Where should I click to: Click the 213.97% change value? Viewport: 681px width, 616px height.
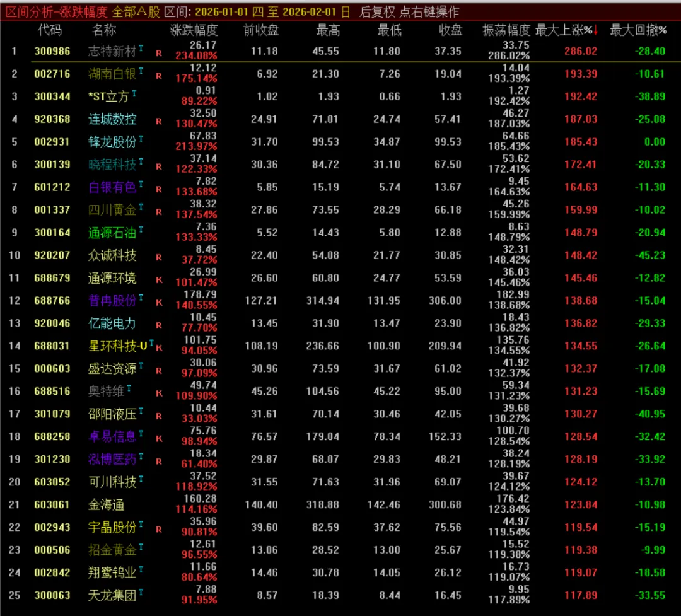coord(196,147)
